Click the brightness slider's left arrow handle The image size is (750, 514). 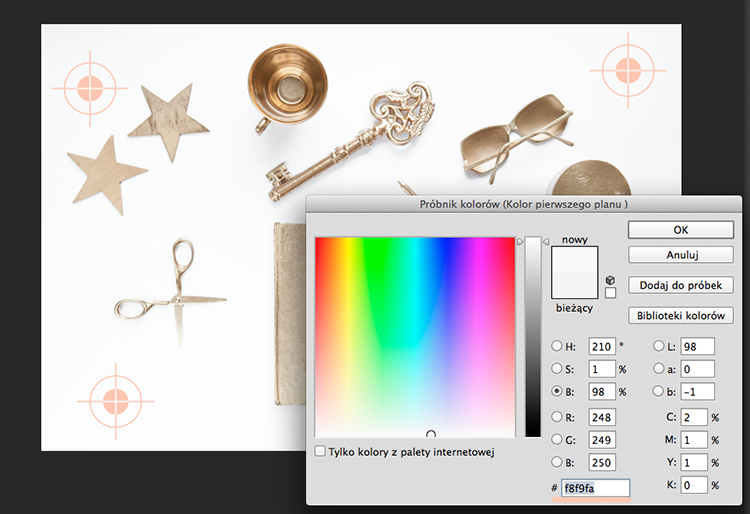click(x=520, y=242)
